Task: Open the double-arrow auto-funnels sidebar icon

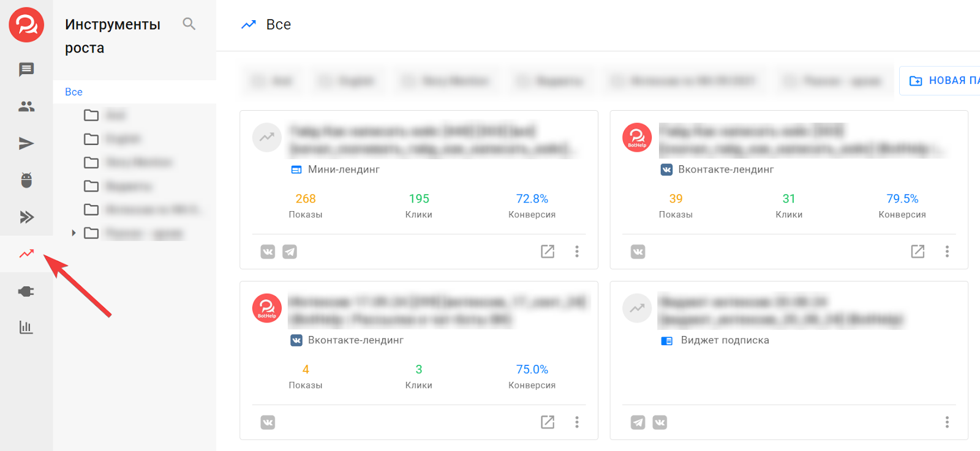Action: click(x=26, y=217)
